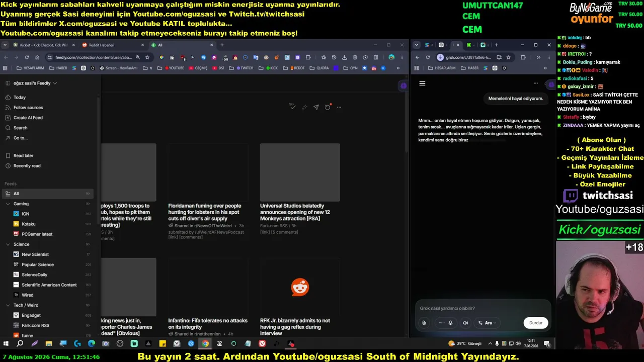This screenshot has height=362, width=644.
Task: Reload the Grok page
Action: click(x=428, y=57)
